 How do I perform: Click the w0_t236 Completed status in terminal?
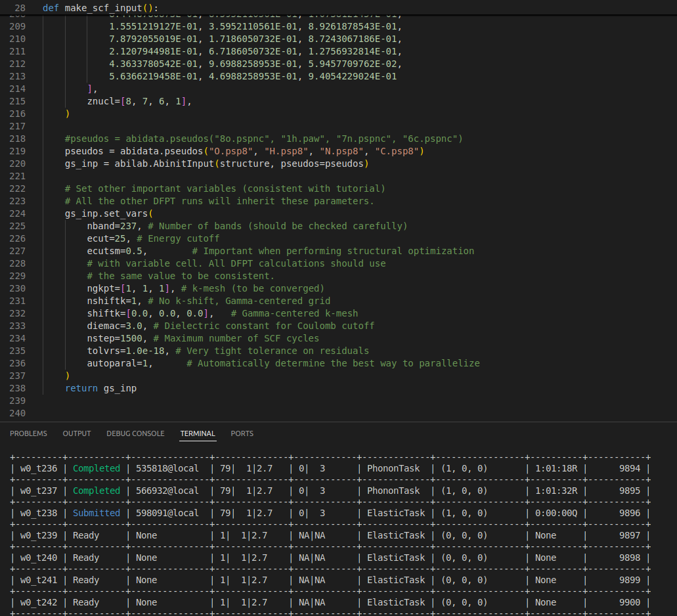(x=96, y=468)
